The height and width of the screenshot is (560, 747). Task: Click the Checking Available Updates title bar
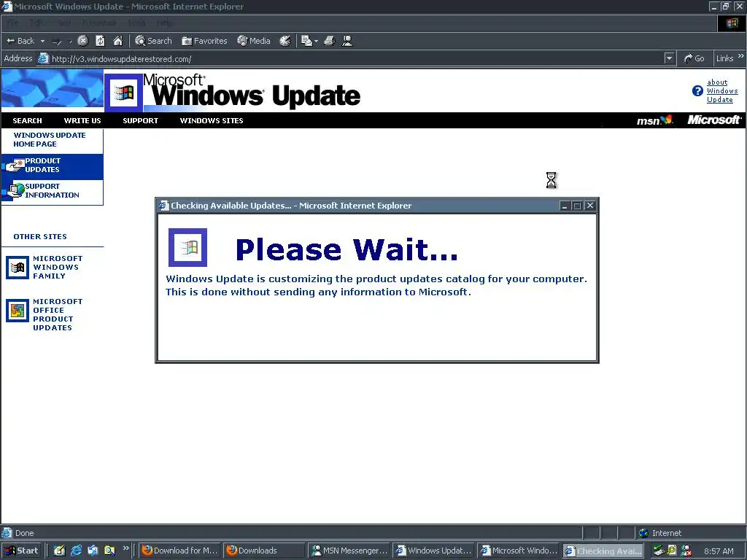(357, 206)
